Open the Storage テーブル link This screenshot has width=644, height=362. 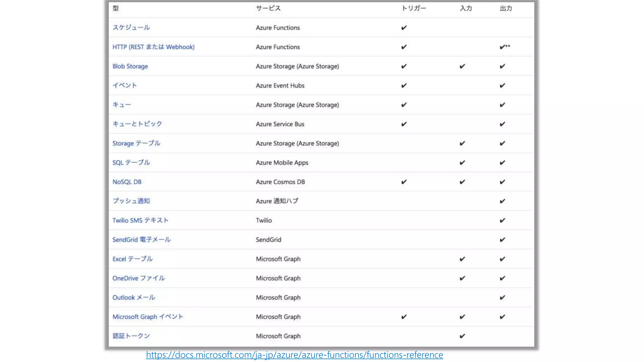point(136,143)
